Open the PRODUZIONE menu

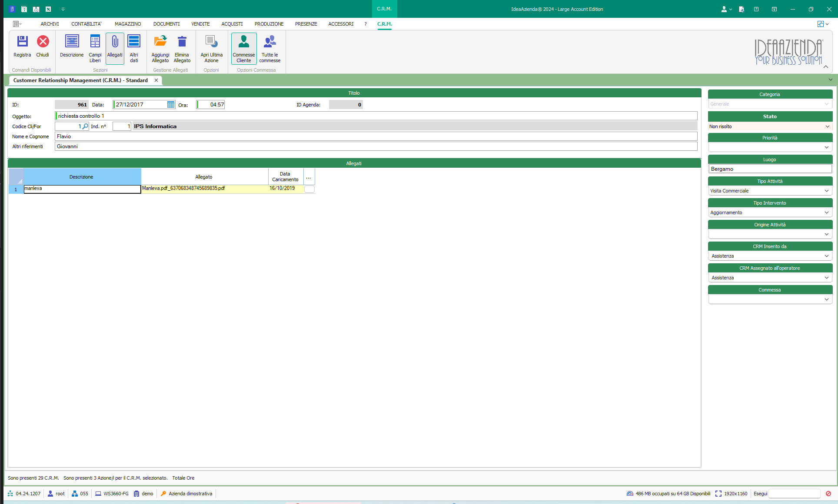[269, 24]
